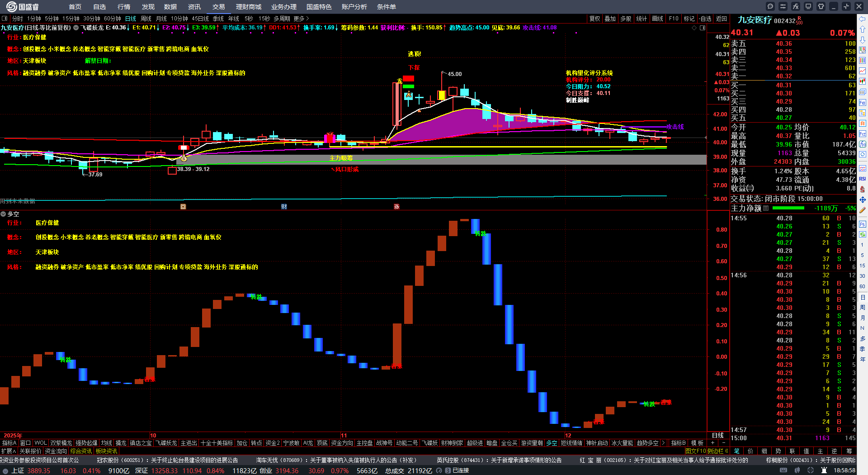The width and height of the screenshot is (868, 475).
Task: Click the back arrow in right sidebar
Action: click(863, 19)
